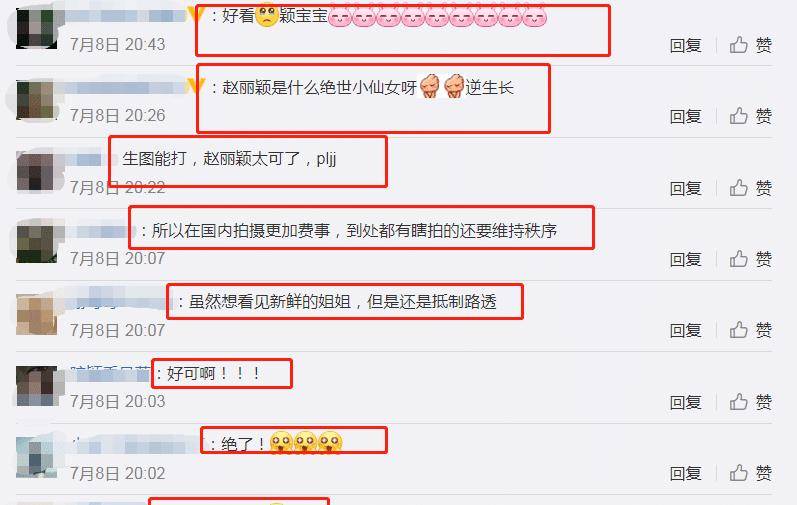Viewport: 797px width, 505px height.
Task: Click 赞 text on the 20:03 comment
Action: 763,402
